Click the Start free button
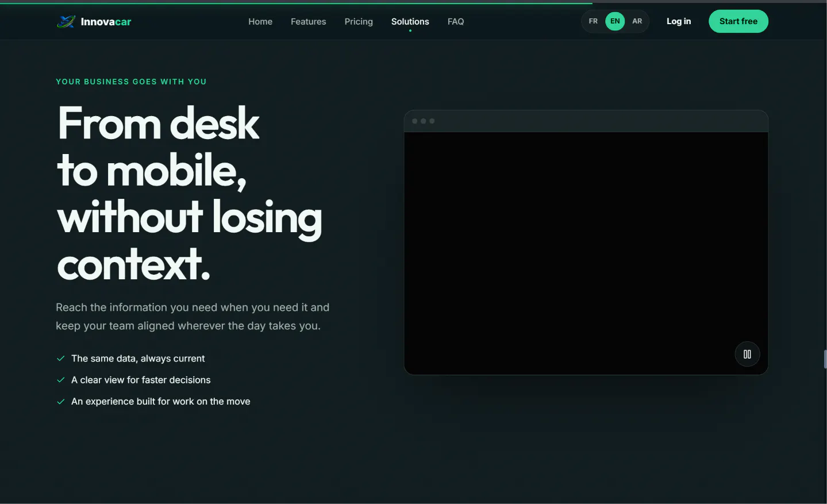Image resolution: width=827 pixels, height=504 pixels. click(738, 21)
